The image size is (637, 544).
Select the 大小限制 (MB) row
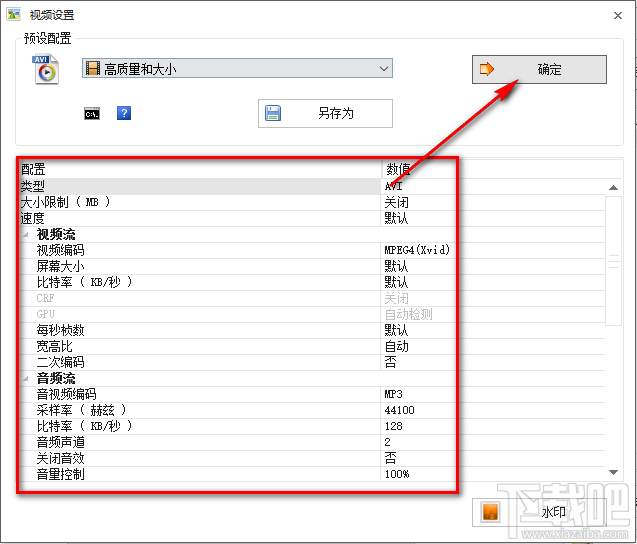(x=312, y=202)
